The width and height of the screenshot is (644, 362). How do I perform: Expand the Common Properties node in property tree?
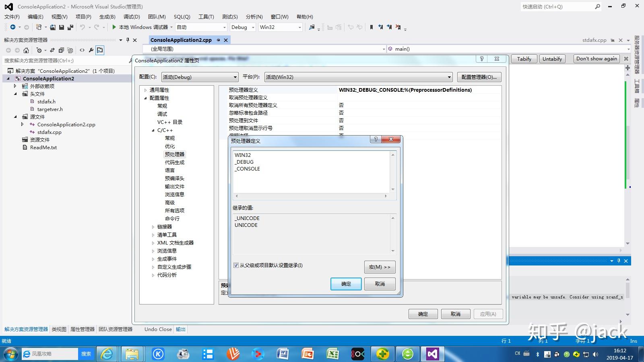[146, 90]
